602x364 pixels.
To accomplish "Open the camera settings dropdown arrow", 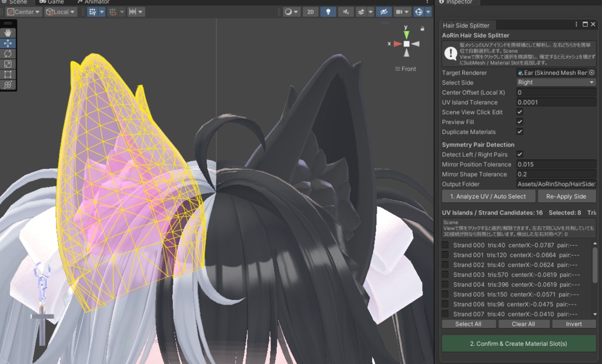I will pyautogui.click(x=407, y=12).
